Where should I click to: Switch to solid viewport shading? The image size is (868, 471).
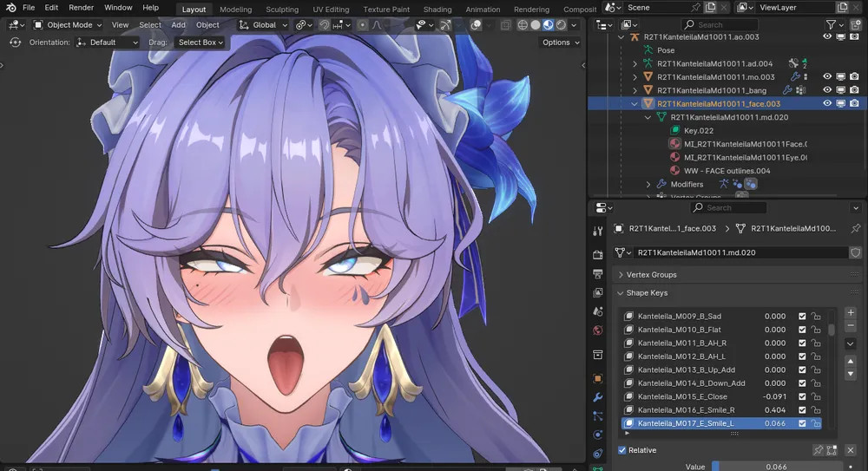[x=536, y=25]
